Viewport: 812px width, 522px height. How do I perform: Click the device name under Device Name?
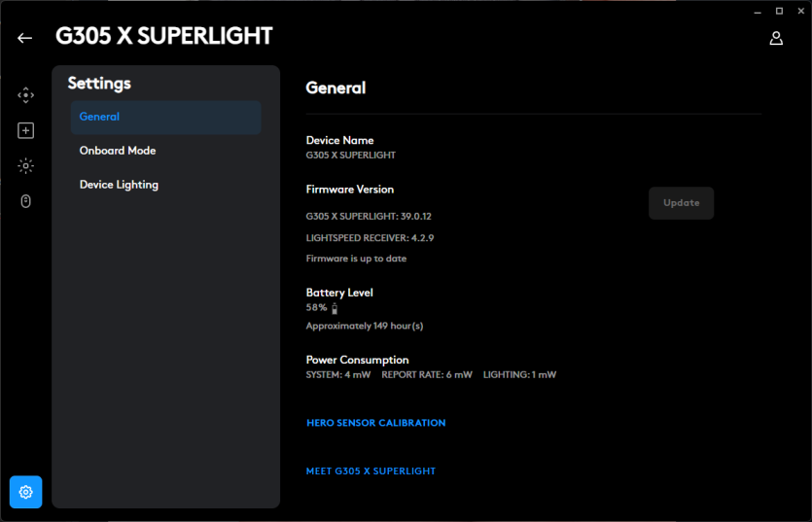point(351,155)
